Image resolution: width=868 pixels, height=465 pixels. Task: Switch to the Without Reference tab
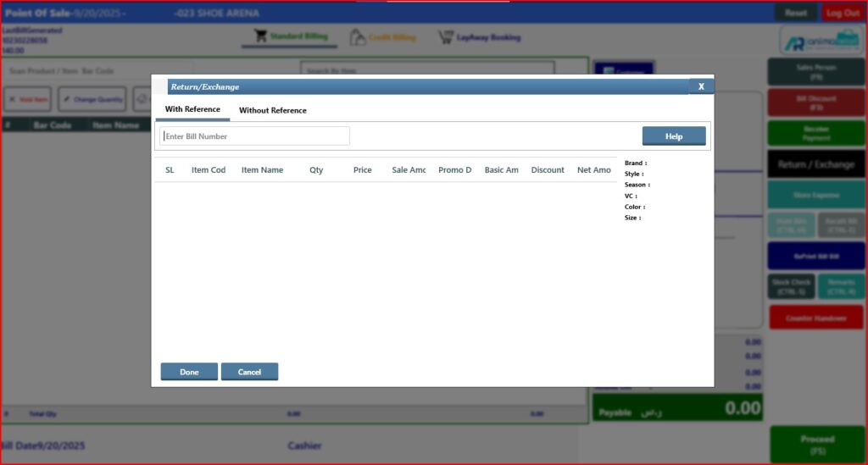tap(273, 110)
